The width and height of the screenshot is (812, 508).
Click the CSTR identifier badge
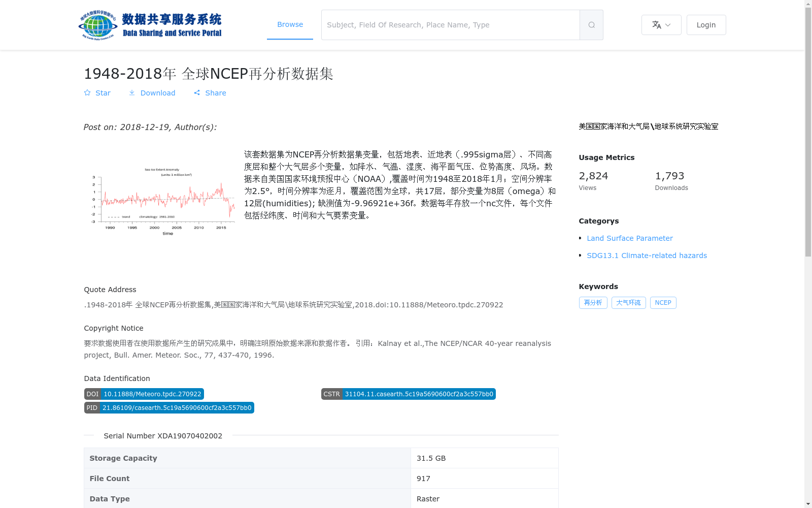click(408, 394)
